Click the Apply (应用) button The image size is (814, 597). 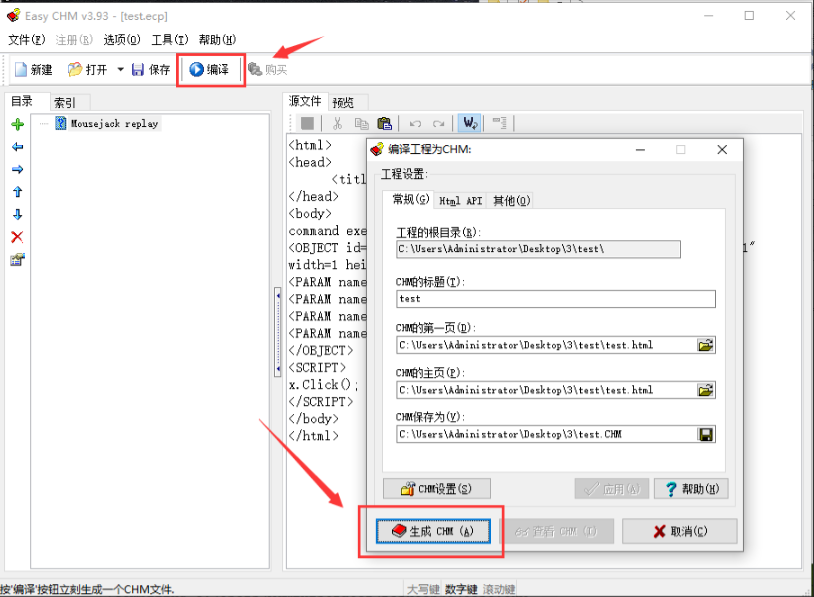point(612,489)
